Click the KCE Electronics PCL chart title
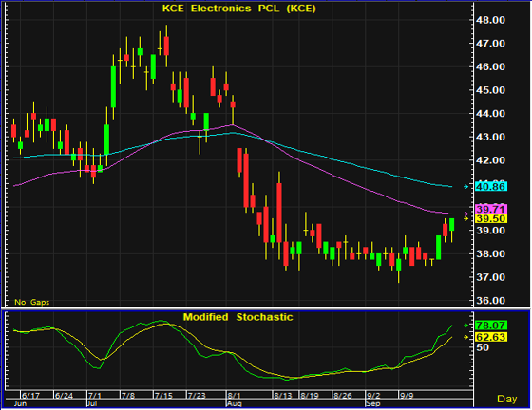Image resolution: width=532 pixels, height=410 pixels. (x=238, y=9)
